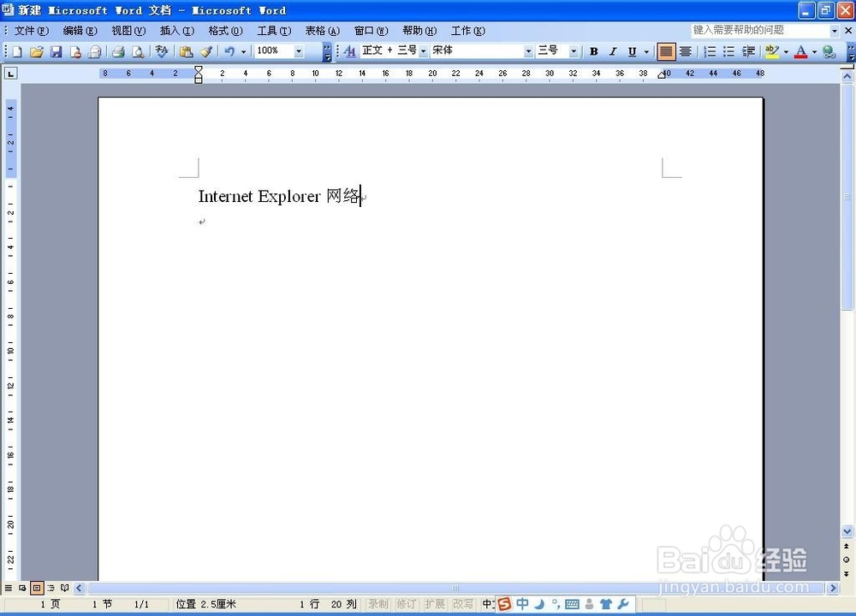The image size is (856, 616).
Task: Toggle distributed alignment button
Action: pyautogui.click(x=686, y=52)
